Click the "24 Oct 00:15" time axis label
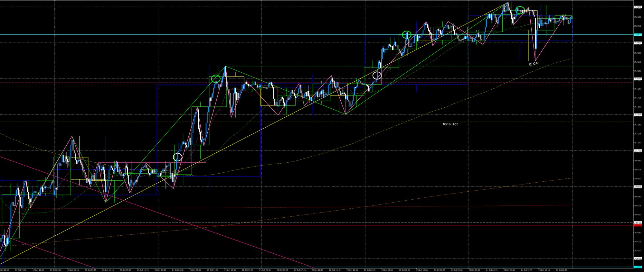This screenshot has width=644, height=272. (474, 270)
